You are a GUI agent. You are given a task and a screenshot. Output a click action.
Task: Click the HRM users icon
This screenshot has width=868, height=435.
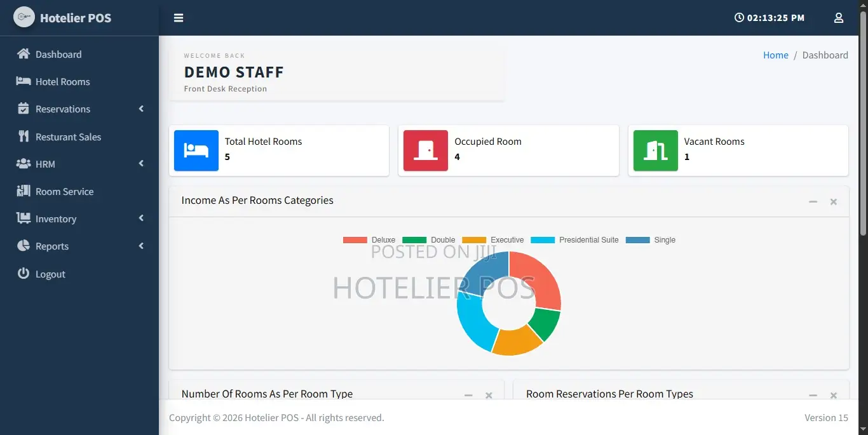pyautogui.click(x=24, y=164)
